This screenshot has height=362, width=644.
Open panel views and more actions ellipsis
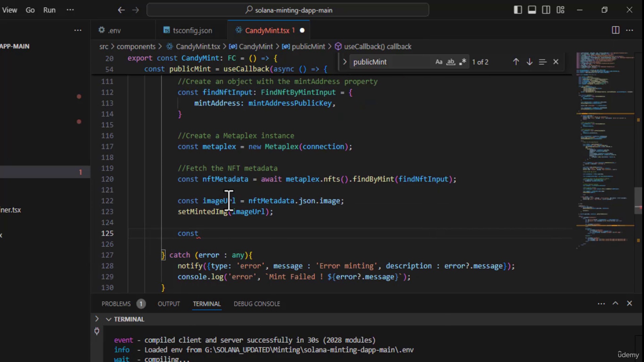(601, 304)
